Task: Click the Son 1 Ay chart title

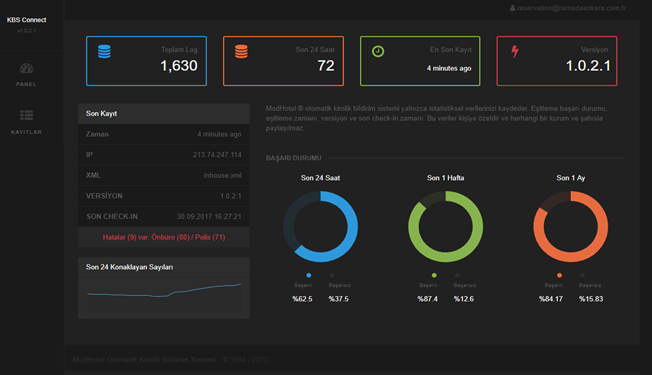Action: (x=571, y=178)
